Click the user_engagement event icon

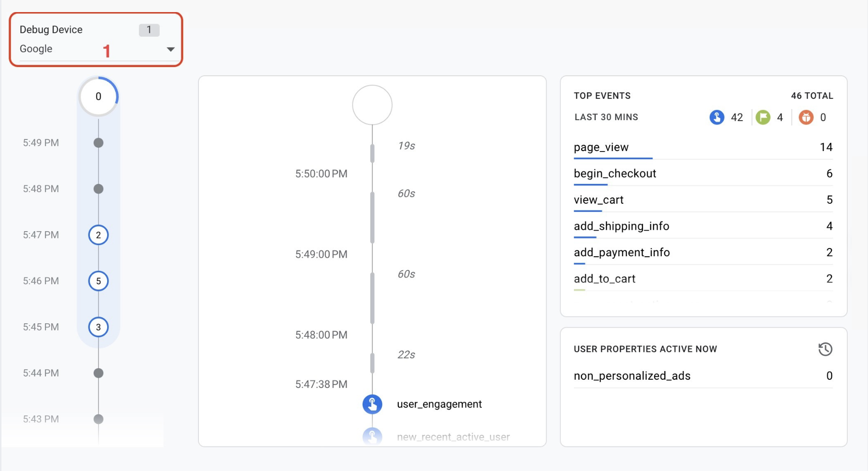pos(372,404)
